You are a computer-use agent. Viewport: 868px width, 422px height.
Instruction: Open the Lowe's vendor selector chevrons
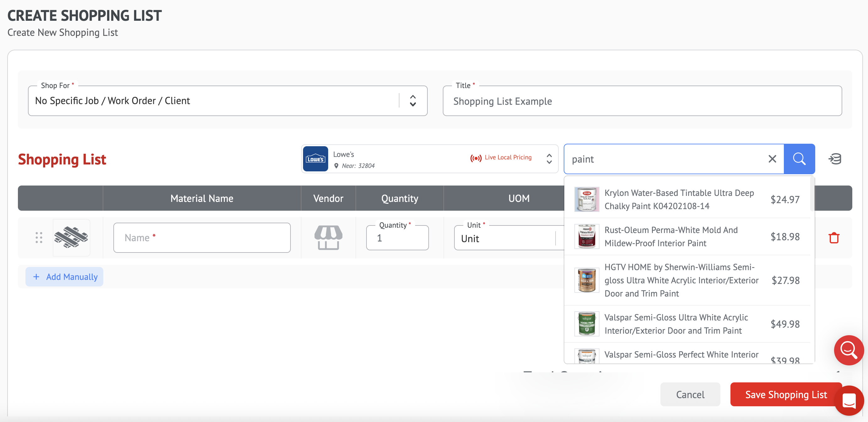(x=549, y=159)
